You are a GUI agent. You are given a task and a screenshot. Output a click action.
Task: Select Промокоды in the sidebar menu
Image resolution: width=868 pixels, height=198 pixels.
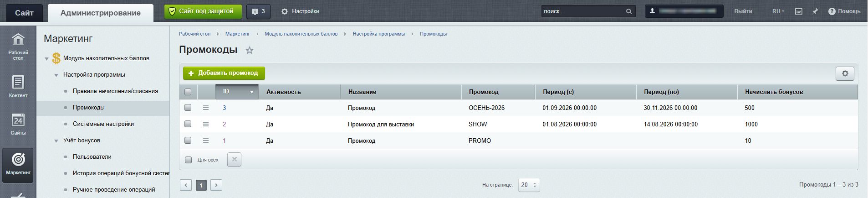pos(89,107)
